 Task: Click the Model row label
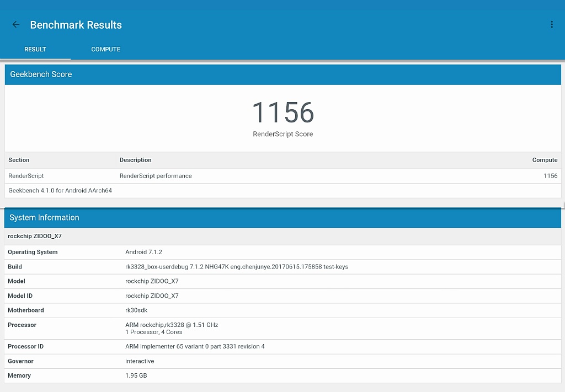pyautogui.click(x=17, y=281)
